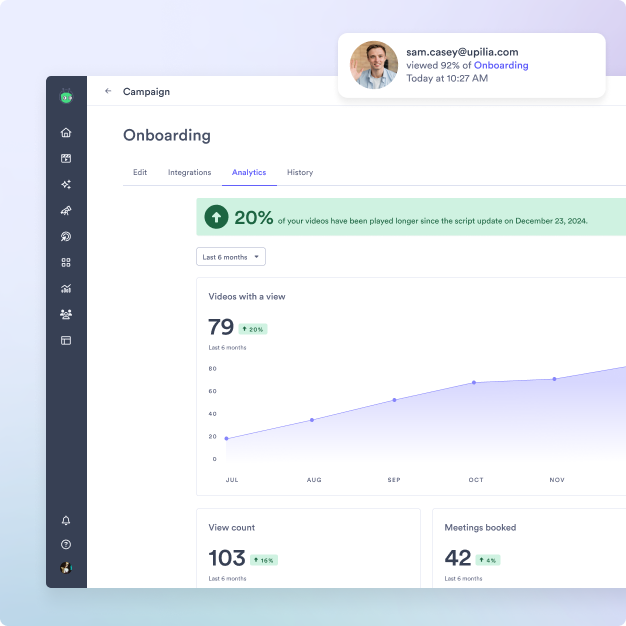The width and height of the screenshot is (626, 626).
Task: Open the video clapperboard icon in sidebar
Action: click(66, 159)
